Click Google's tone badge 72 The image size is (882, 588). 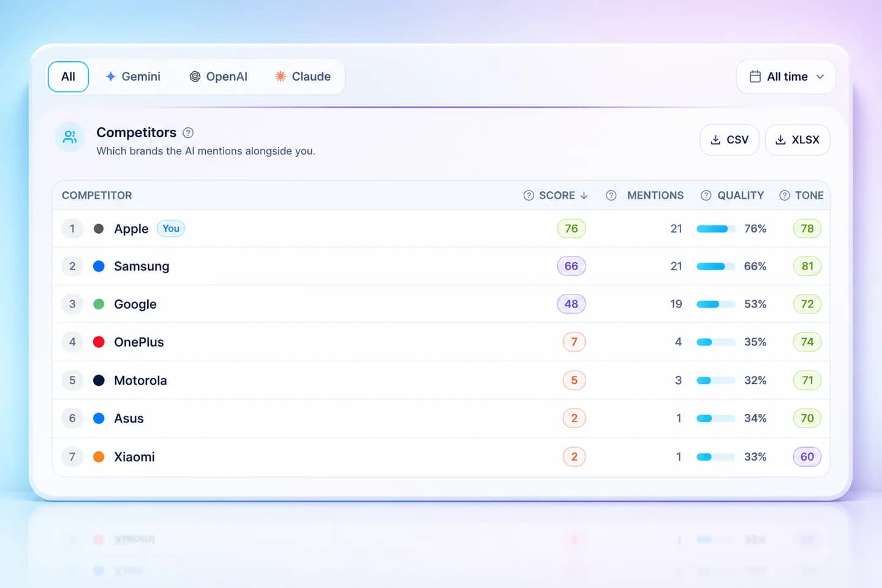pyautogui.click(x=807, y=304)
